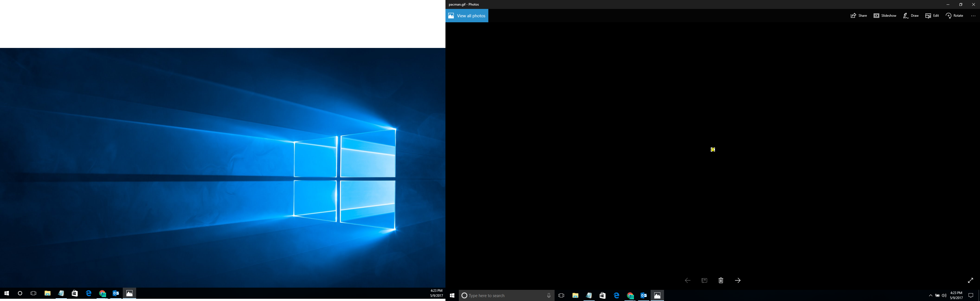Go to the next photo arrow
Screen dimensions: 980x301
738,280
